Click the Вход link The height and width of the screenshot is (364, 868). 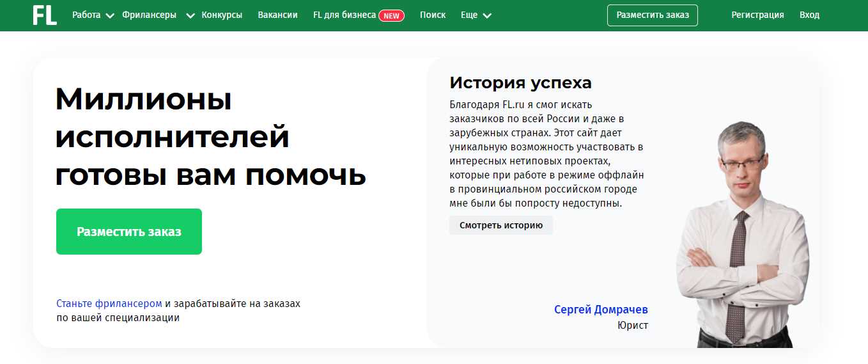point(809,15)
